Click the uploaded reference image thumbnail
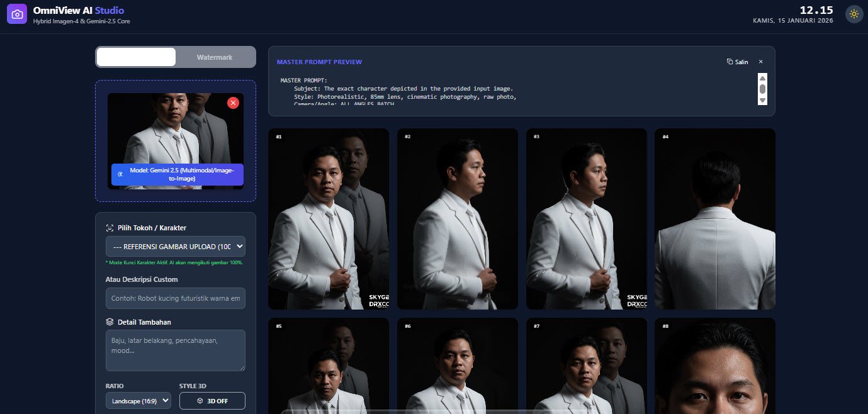Screen dimensions: 868x414 176,141
